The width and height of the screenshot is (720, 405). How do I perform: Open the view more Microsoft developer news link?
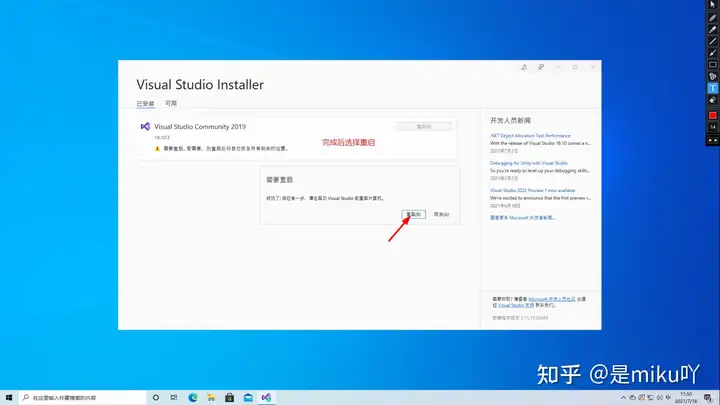click(523, 218)
